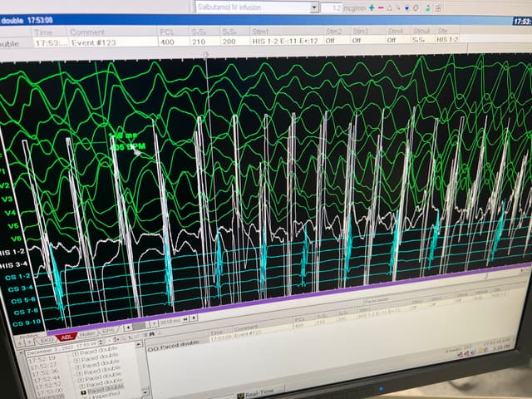The height and width of the screenshot is (399, 532).
Task: Expand the Paced double event at 17:52:27
Action: pyautogui.click(x=77, y=360)
